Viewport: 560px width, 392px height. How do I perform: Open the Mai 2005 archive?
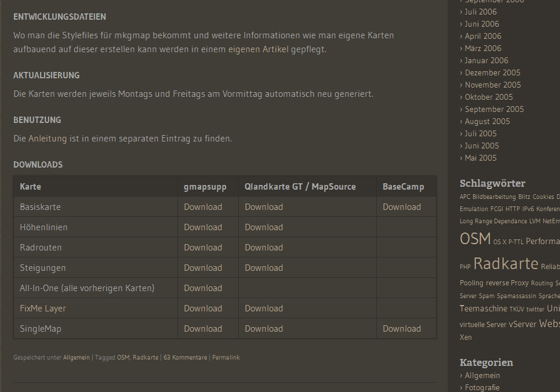pos(481,158)
